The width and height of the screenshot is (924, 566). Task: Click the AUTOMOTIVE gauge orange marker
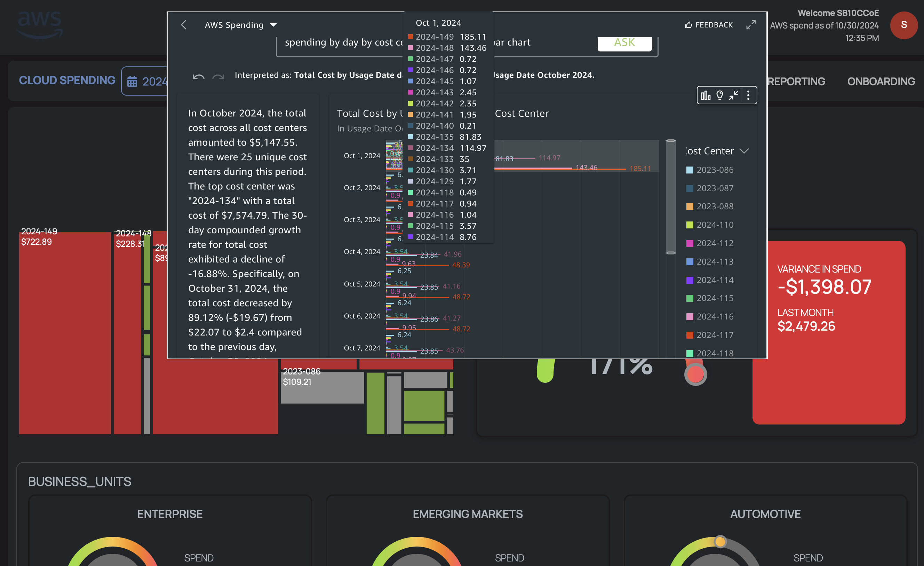point(720,541)
